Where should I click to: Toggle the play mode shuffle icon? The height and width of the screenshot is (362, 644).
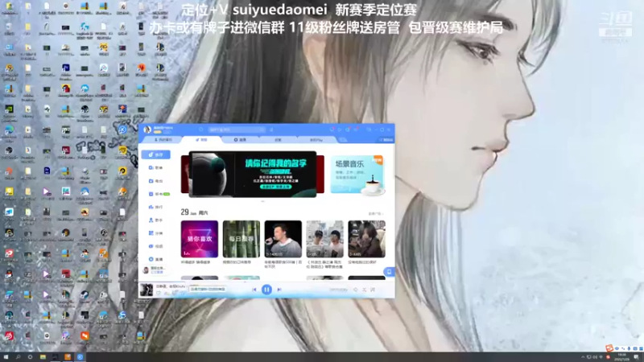[x=365, y=290]
